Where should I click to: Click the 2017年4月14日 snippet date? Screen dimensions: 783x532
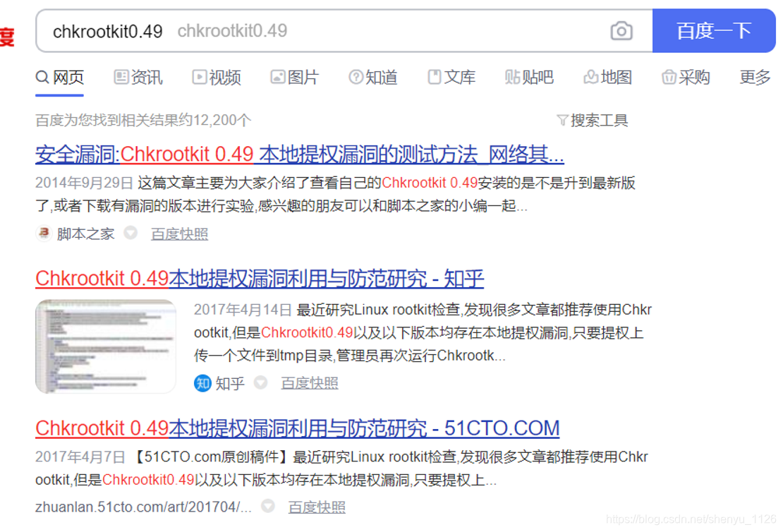pos(243,310)
